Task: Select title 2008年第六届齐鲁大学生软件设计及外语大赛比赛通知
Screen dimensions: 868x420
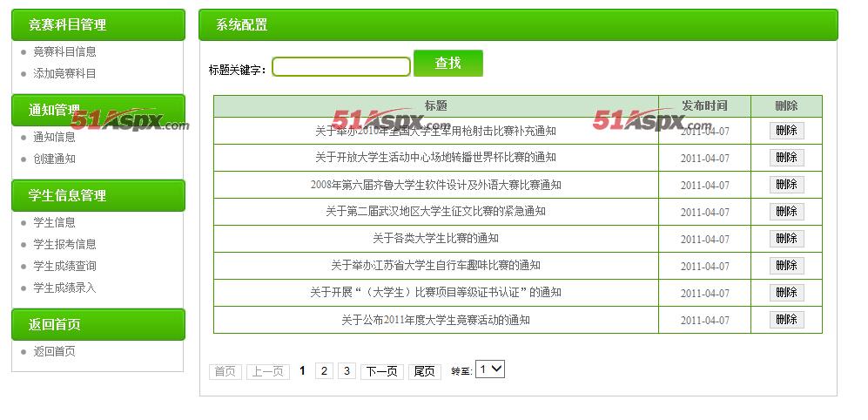Action: 435,185
